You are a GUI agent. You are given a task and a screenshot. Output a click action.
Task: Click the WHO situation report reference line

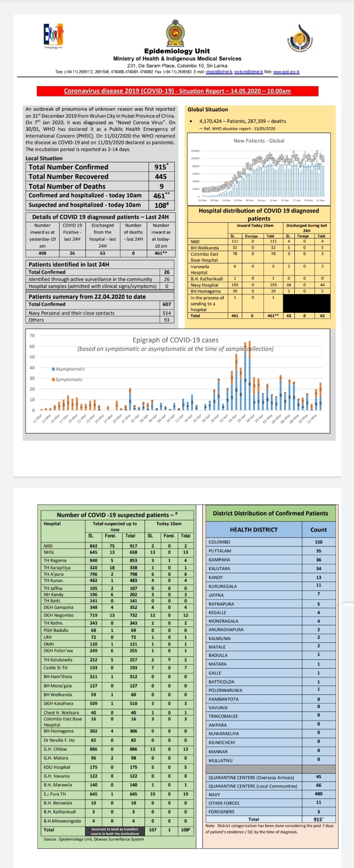(237, 129)
